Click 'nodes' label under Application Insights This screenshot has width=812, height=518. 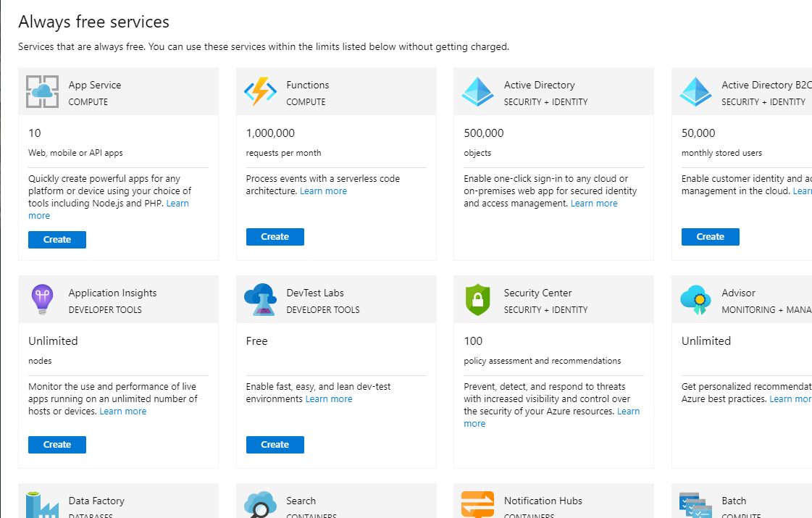(40, 361)
